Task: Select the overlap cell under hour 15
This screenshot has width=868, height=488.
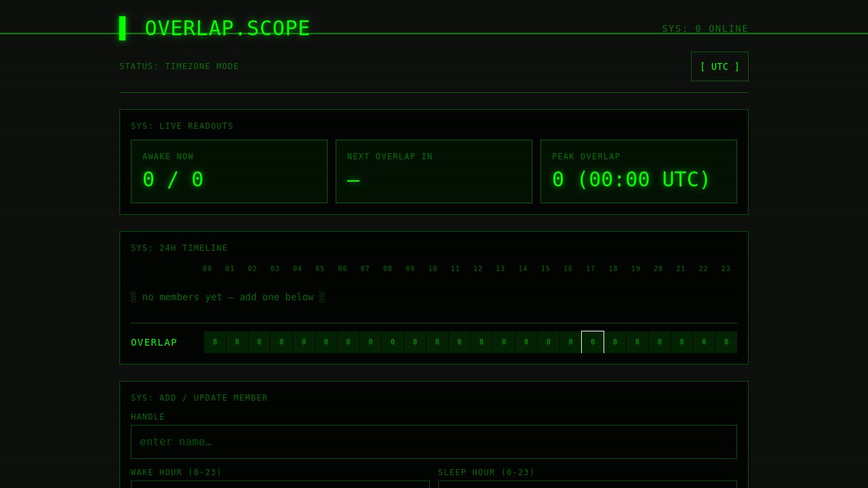Action: coord(549,342)
